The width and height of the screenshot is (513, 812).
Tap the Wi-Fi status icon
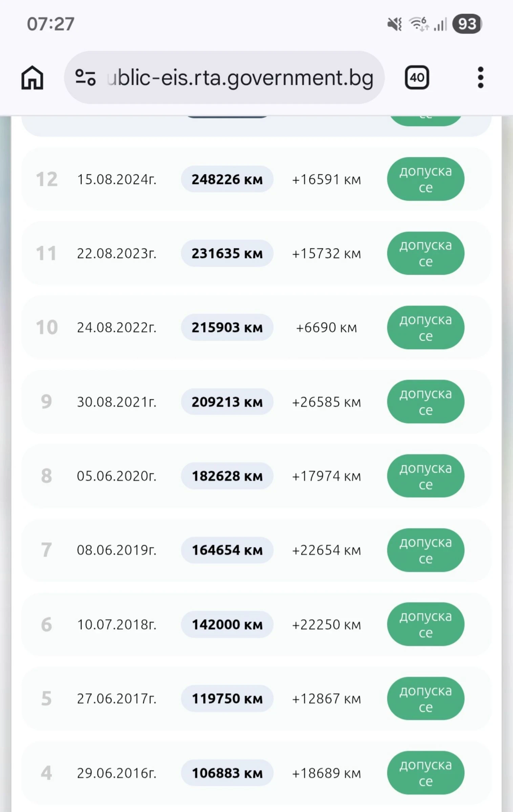point(419,24)
